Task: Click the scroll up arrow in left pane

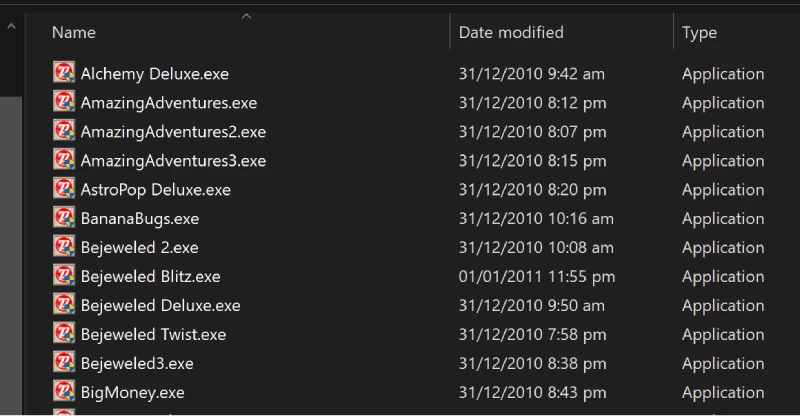Action: [11, 26]
